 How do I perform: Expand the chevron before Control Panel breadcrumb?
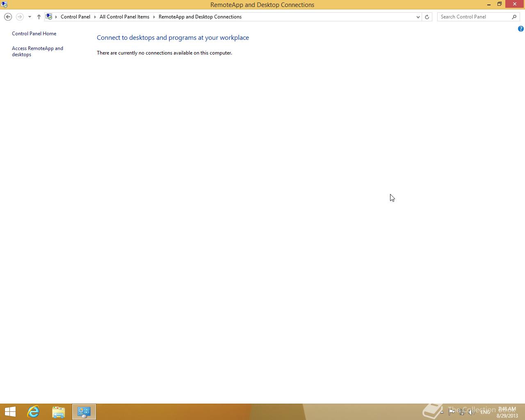[56, 17]
